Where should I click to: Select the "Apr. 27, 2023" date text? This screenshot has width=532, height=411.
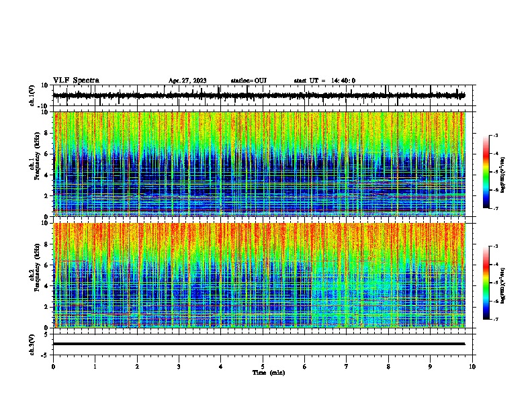[187, 81]
